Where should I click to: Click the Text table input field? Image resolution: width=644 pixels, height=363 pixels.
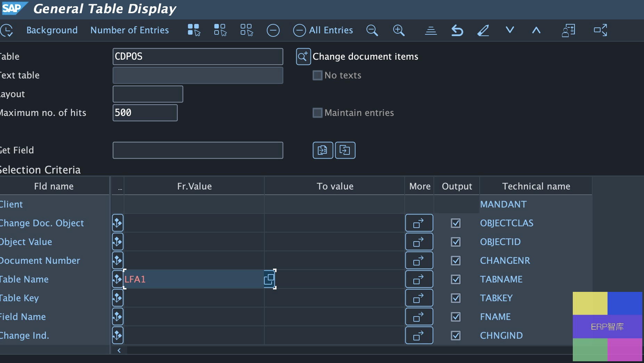click(198, 75)
